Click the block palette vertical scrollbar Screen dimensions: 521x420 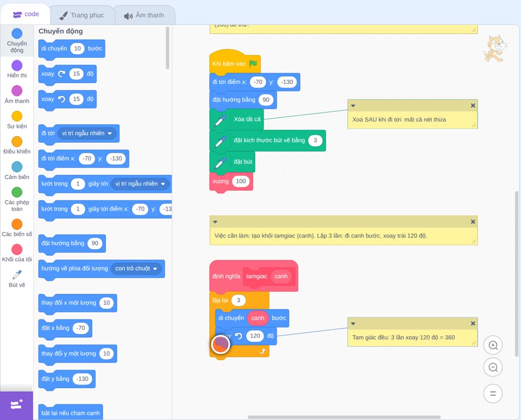(167, 48)
